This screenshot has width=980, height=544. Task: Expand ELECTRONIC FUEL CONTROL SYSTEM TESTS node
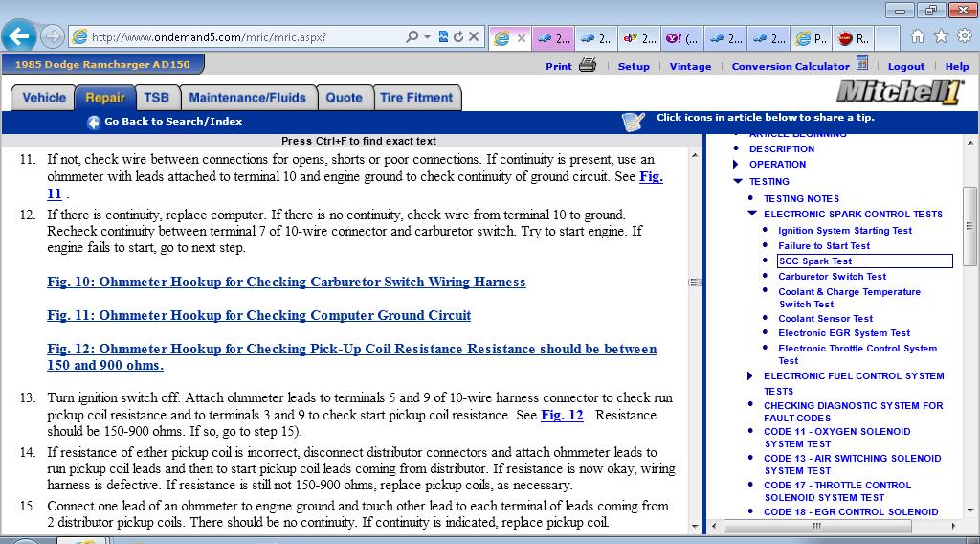750,376
